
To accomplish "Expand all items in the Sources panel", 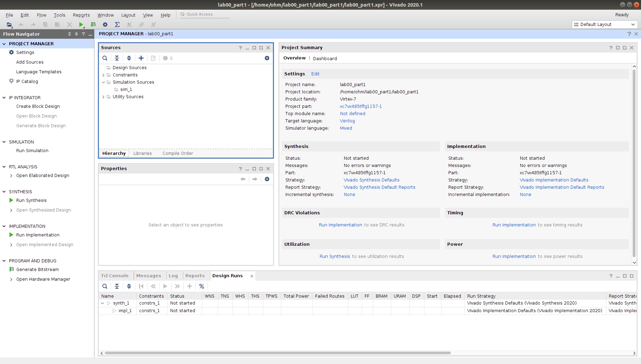I will pyautogui.click(x=129, y=58).
